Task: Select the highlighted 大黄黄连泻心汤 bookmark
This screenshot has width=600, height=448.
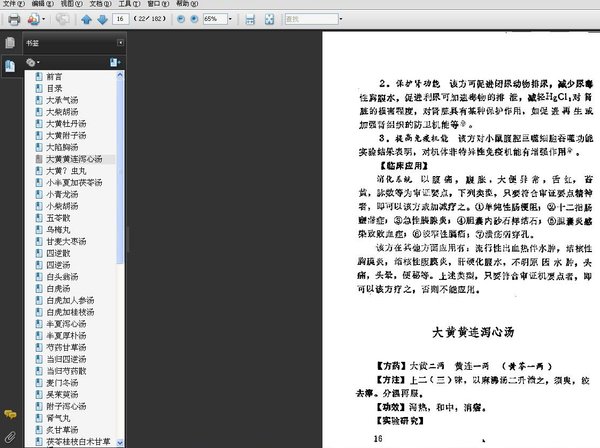Action: click(x=74, y=159)
